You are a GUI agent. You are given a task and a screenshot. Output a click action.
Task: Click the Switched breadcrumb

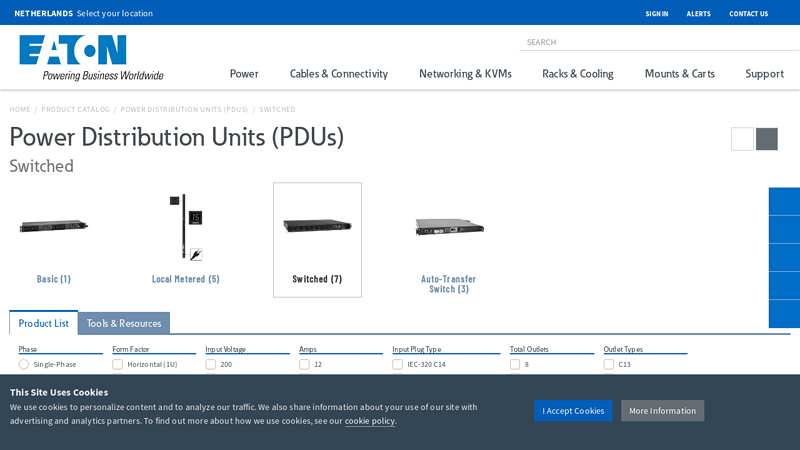coord(277,109)
